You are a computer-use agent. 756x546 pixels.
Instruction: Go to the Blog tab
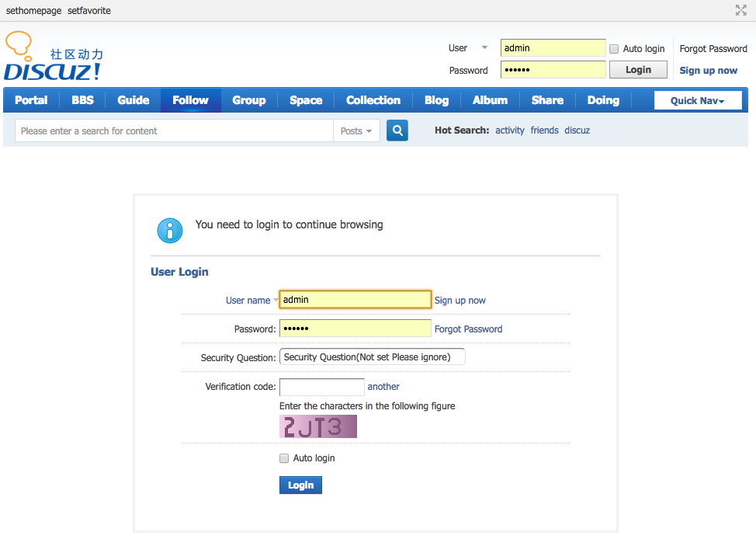click(x=437, y=100)
